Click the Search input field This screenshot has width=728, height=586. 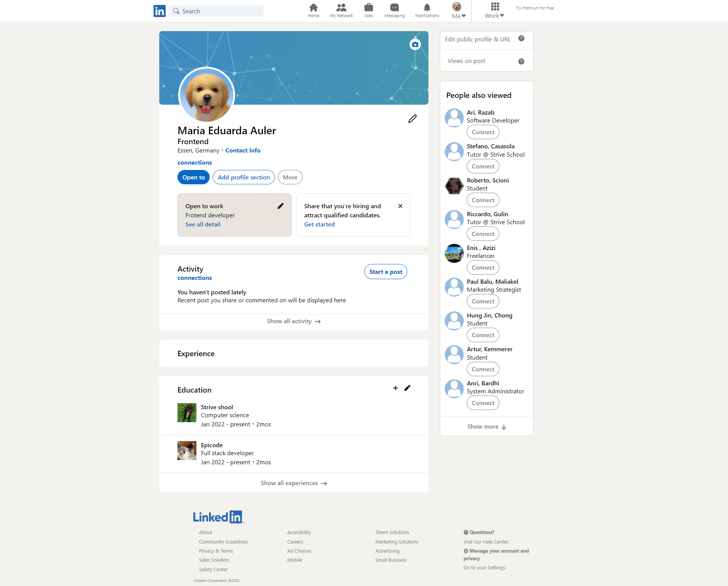pos(220,11)
